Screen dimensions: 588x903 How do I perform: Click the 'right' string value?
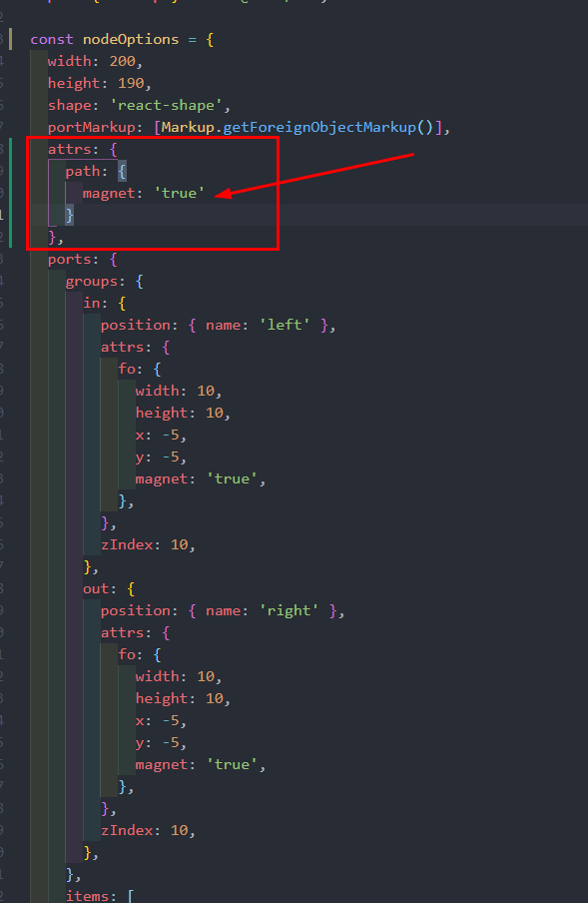click(289, 610)
